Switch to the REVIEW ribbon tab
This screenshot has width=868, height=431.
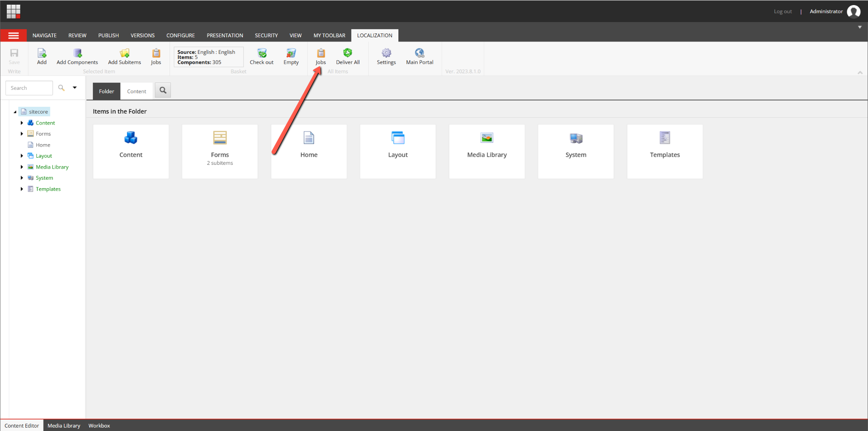pyautogui.click(x=78, y=36)
